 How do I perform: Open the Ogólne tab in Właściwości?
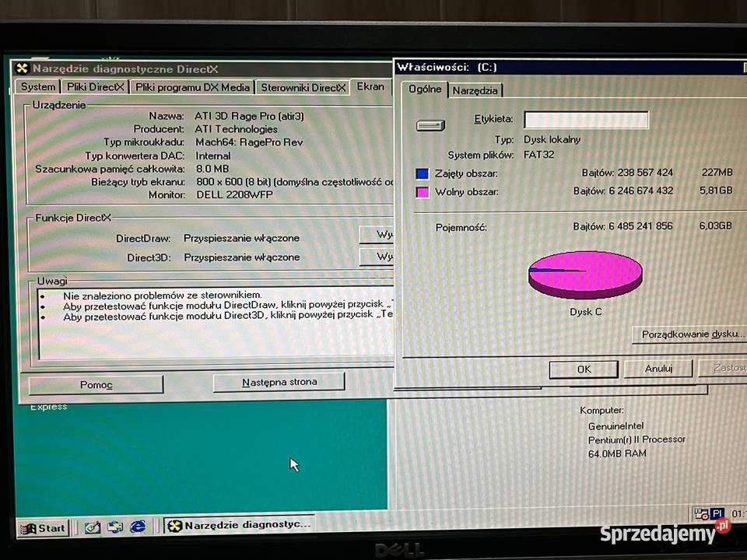click(x=425, y=89)
